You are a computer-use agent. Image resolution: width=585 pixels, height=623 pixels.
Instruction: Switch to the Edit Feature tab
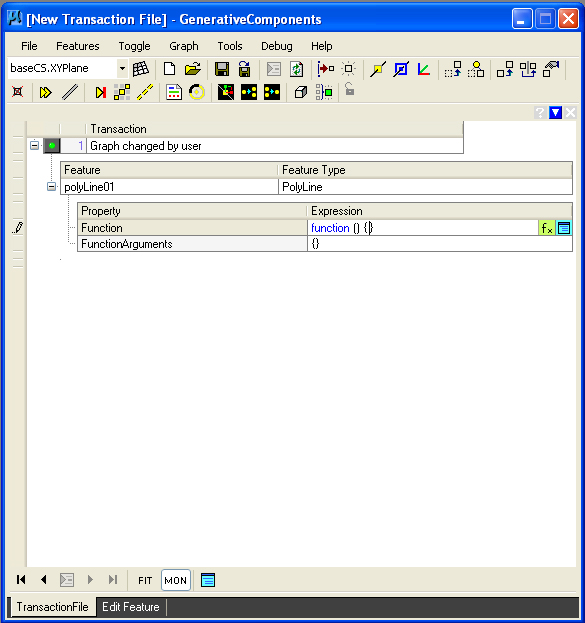[x=131, y=607]
